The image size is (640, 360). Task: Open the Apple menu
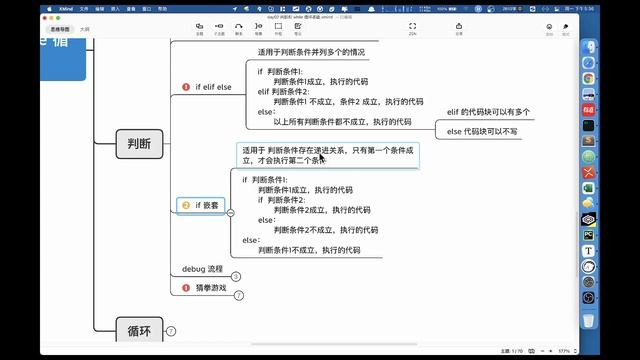click(x=49, y=9)
